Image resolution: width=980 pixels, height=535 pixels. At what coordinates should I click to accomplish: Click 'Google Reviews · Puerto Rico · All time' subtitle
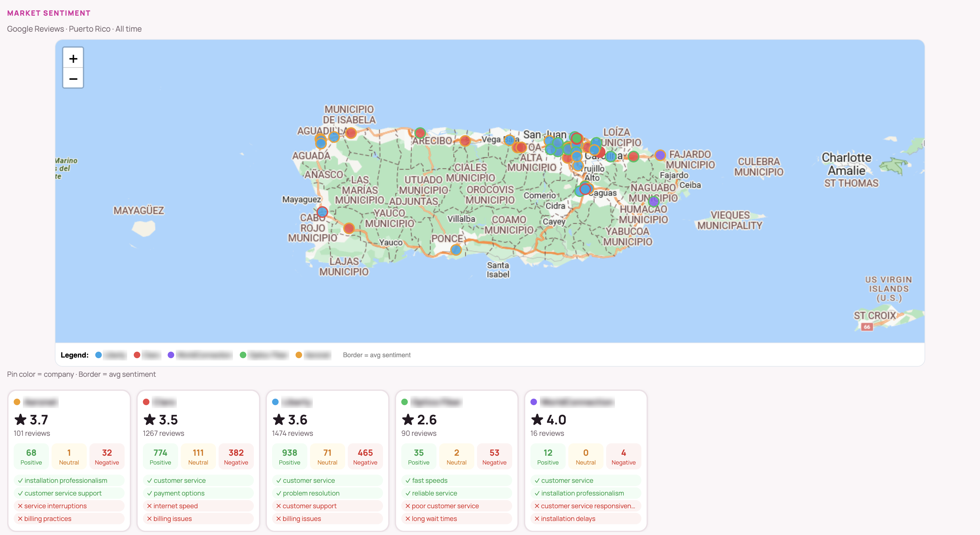[x=74, y=29]
